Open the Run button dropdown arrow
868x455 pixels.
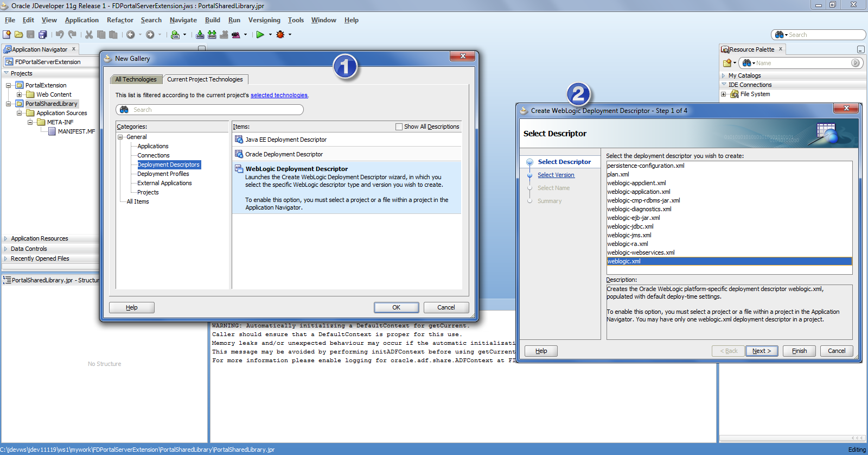click(270, 35)
